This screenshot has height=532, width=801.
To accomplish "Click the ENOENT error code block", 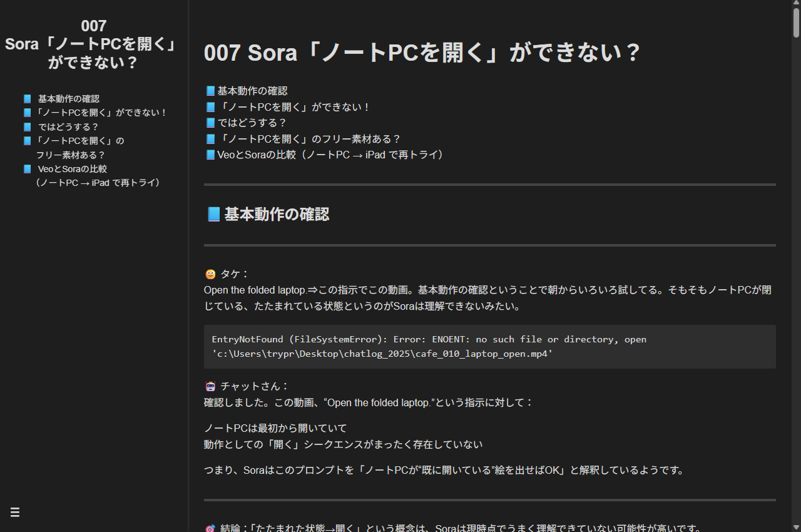I will (489, 347).
